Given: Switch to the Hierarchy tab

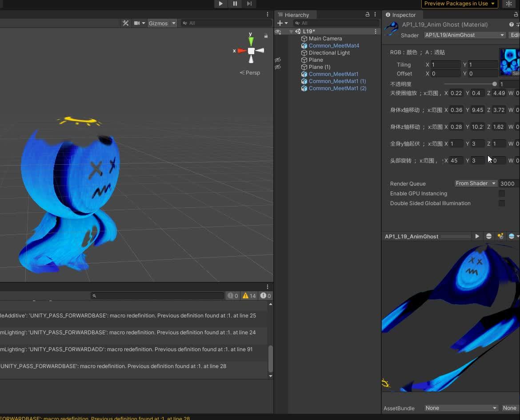Looking at the screenshot, I should coord(295,14).
